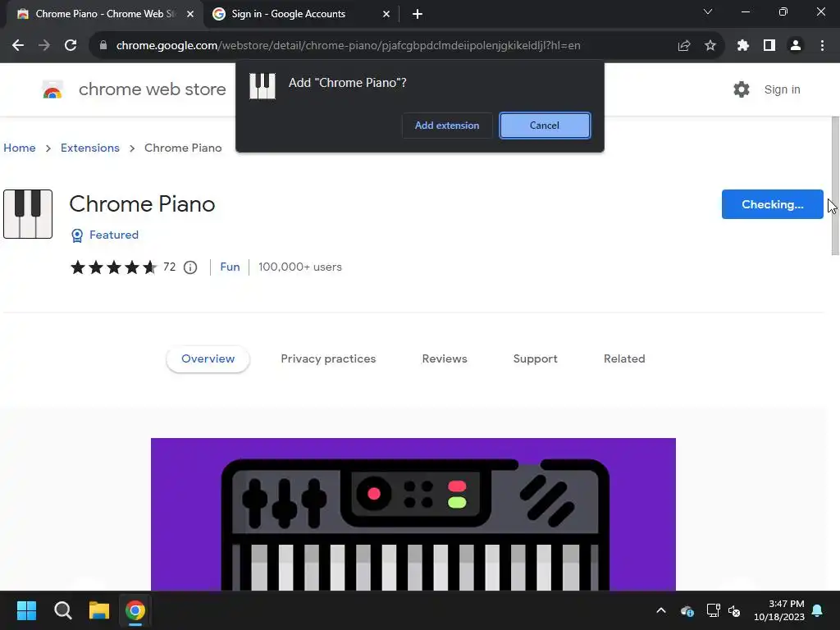Confirm with the Add extension button
The height and width of the screenshot is (630, 840).
(x=447, y=126)
